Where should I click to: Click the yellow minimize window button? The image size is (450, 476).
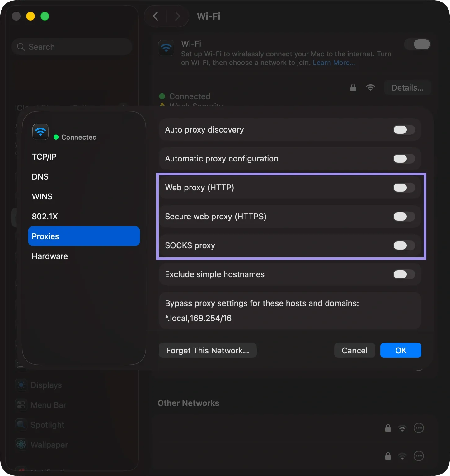(30, 16)
